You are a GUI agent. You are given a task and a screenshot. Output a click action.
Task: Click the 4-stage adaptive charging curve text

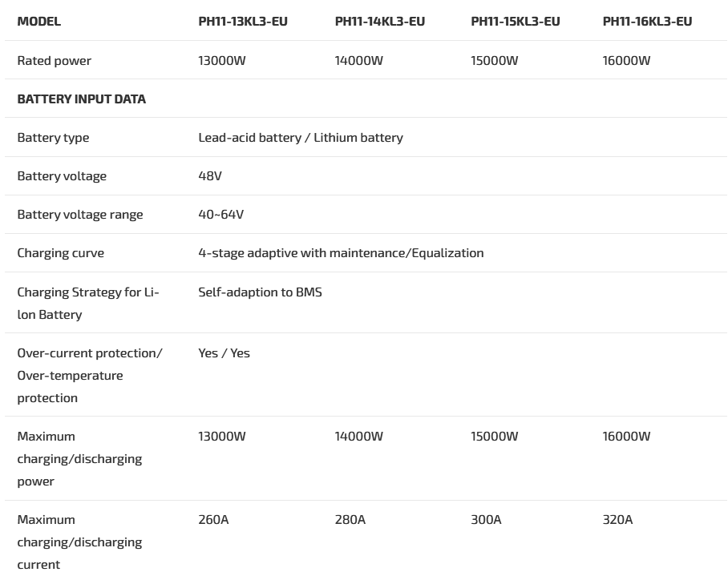341,253
